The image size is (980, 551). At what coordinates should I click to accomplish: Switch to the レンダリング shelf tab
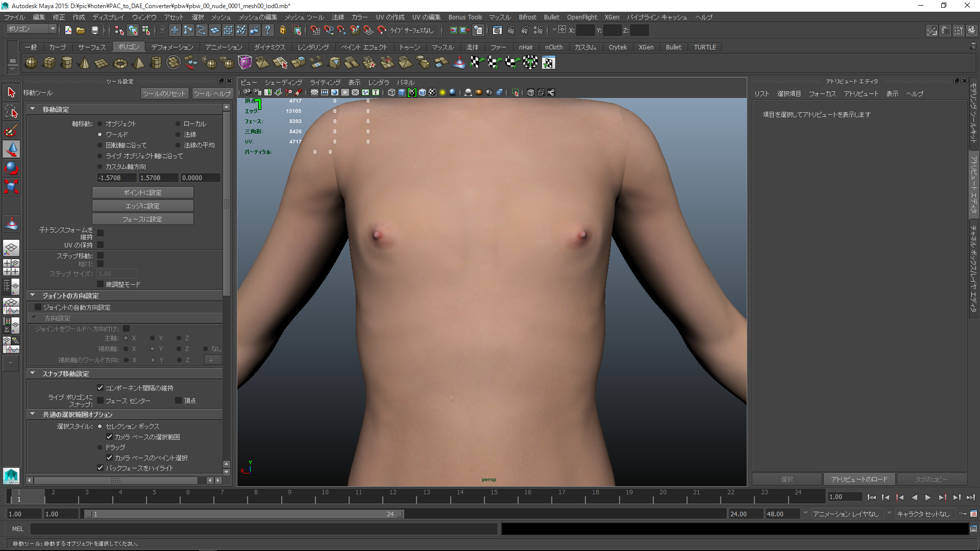click(313, 47)
